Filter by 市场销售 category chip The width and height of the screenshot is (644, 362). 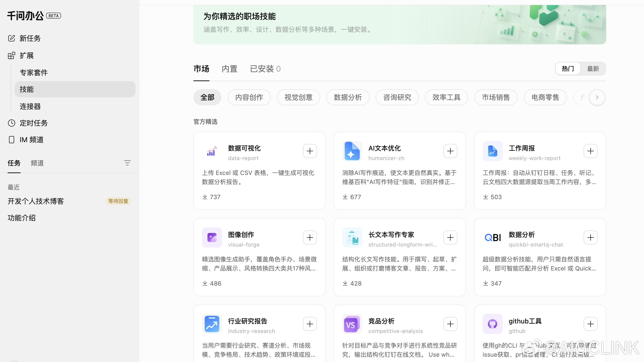496,97
